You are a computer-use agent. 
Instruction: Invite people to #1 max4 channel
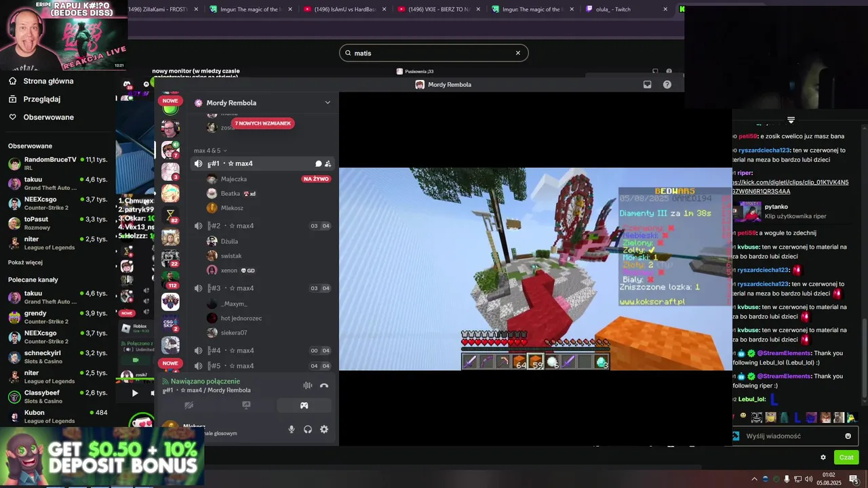tap(328, 163)
